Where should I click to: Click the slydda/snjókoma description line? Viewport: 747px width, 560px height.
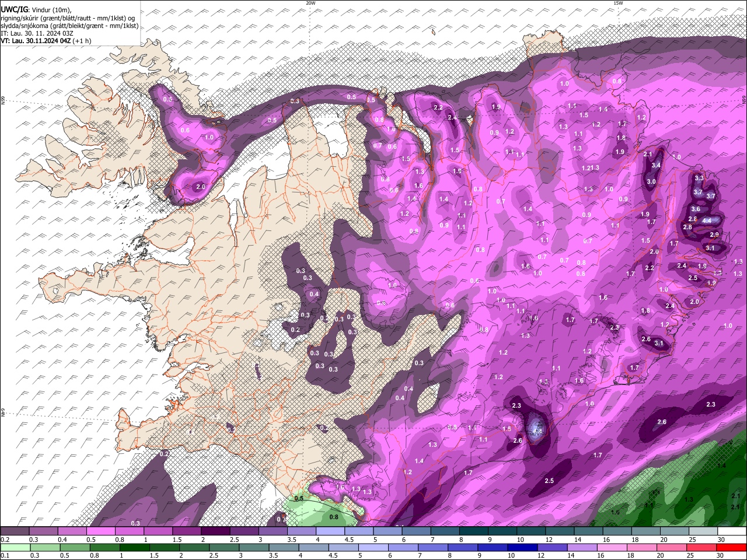coord(69,26)
